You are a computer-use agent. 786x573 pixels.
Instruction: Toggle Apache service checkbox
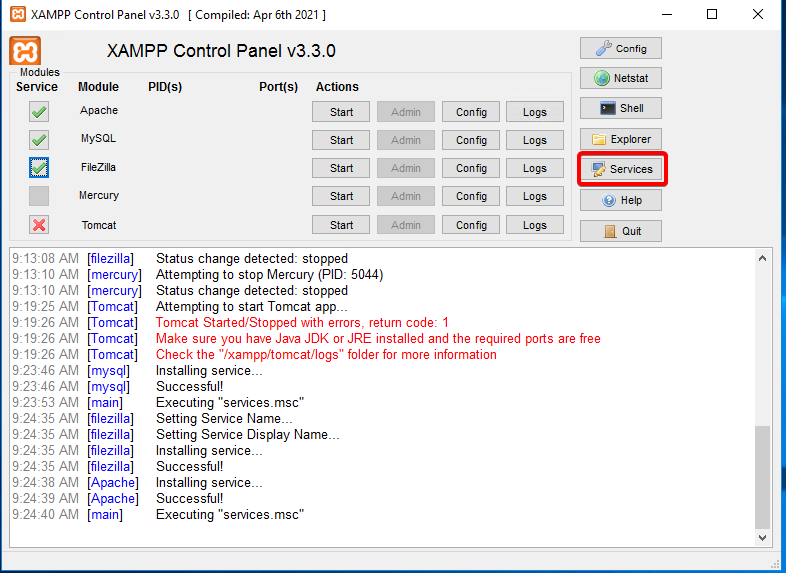point(39,112)
